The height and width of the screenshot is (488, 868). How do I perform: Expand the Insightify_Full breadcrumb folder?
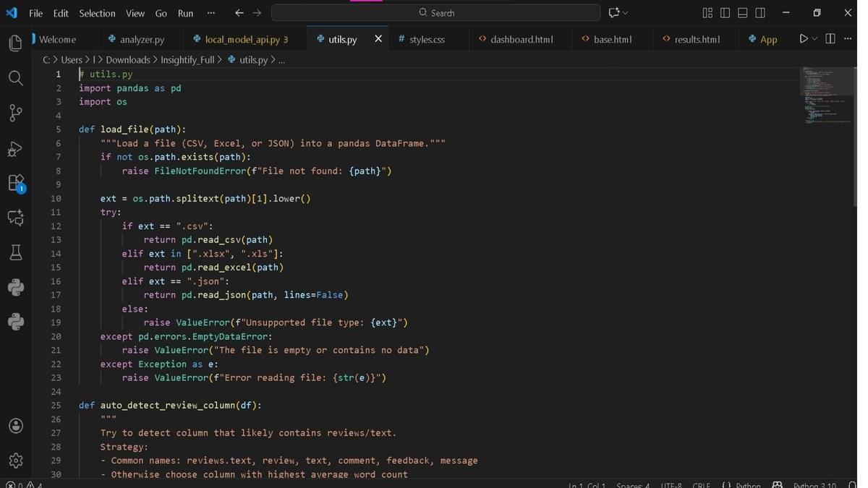[x=187, y=60]
